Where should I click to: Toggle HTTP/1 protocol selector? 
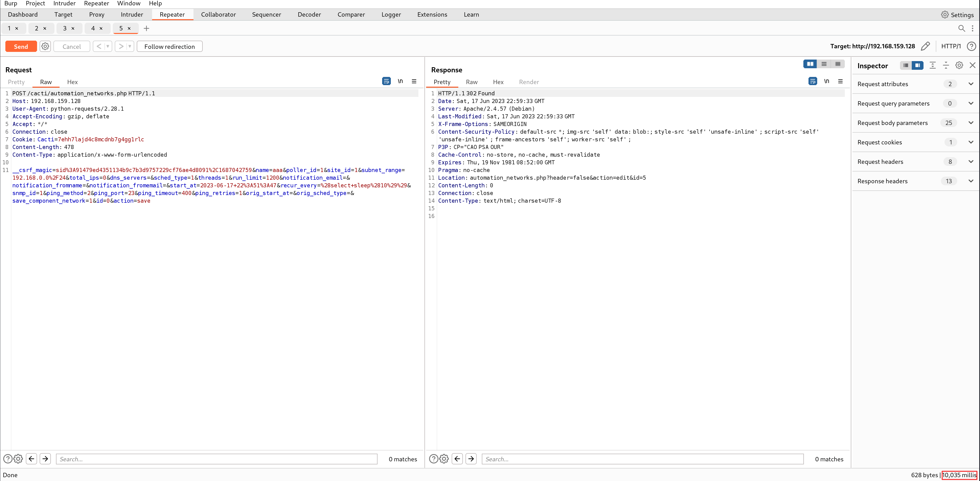[x=951, y=47]
